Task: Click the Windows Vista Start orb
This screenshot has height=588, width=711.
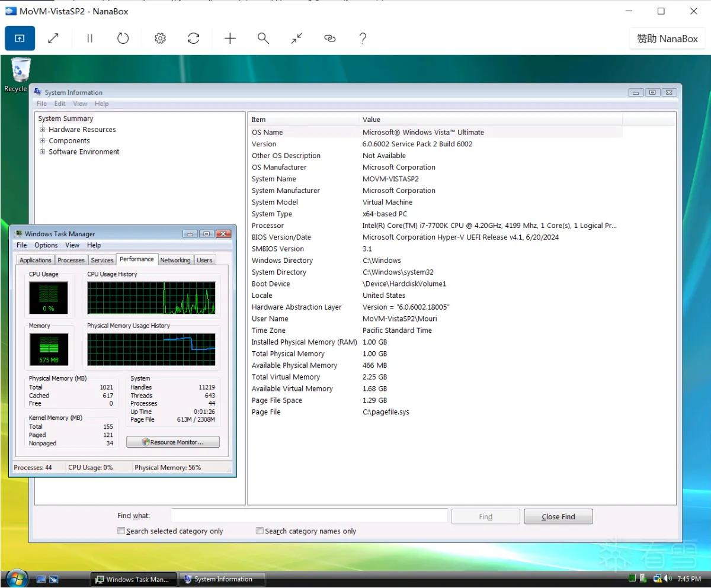Action: point(16,579)
